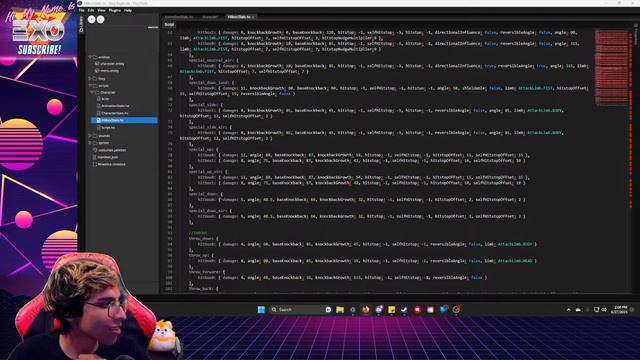The height and width of the screenshot is (360, 640).
Task: Select the scripts folder icon
Action: [x=95, y=86]
